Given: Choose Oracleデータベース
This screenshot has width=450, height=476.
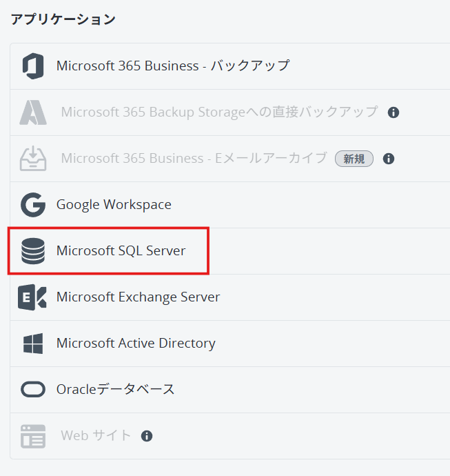Looking at the screenshot, I should tap(116, 389).
